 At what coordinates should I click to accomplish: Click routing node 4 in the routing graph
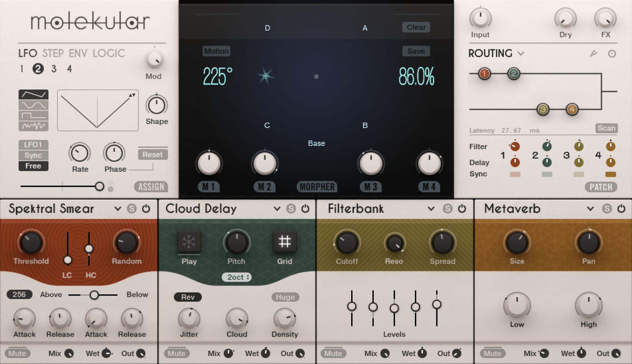pyautogui.click(x=572, y=109)
